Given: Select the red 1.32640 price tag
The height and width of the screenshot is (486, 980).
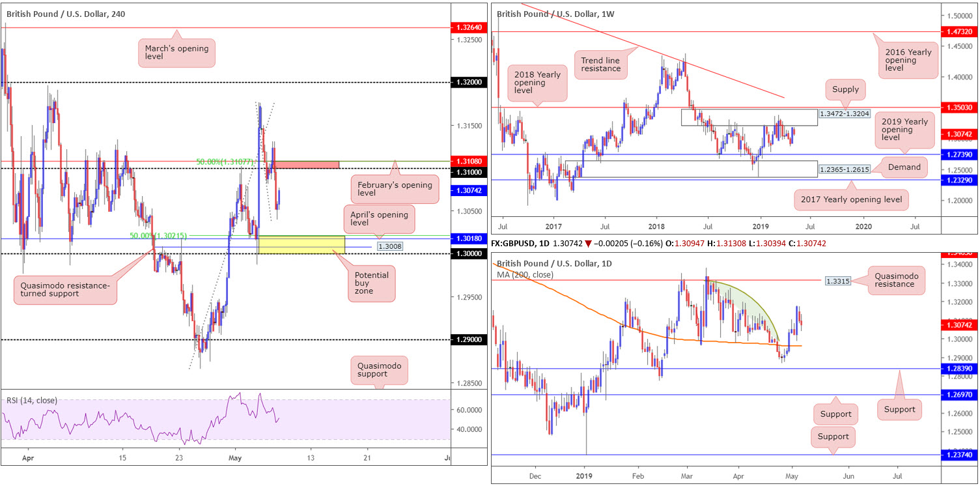Looking at the screenshot, I should [467, 28].
